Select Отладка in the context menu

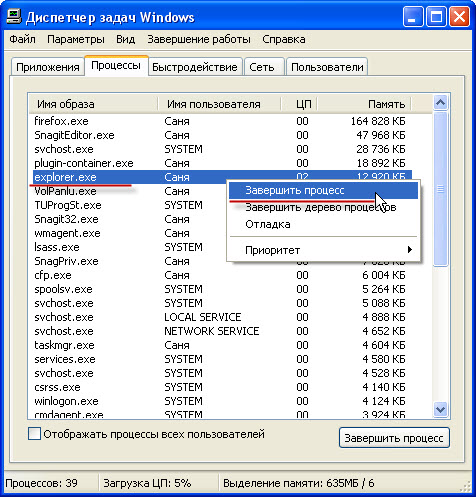click(x=323, y=224)
